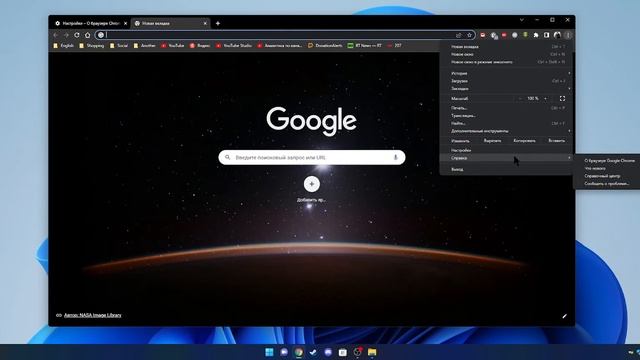Close the Настройки tab
The width and height of the screenshot is (640, 360).
pyautogui.click(x=125, y=23)
